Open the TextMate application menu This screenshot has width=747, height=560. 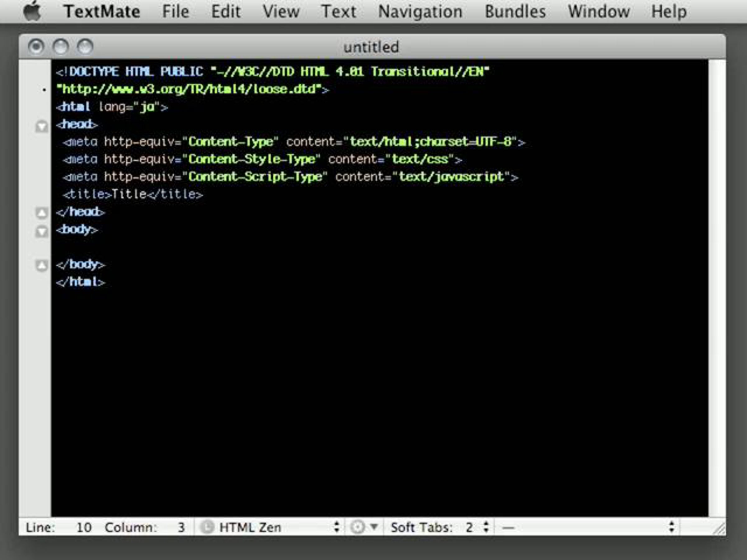point(102,12)
